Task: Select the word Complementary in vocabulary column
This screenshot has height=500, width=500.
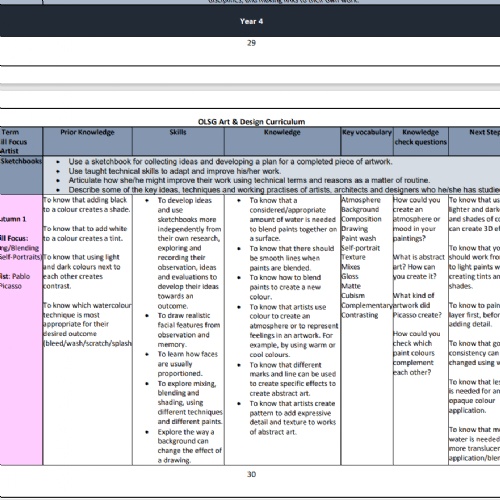Action: click(367, 305)
